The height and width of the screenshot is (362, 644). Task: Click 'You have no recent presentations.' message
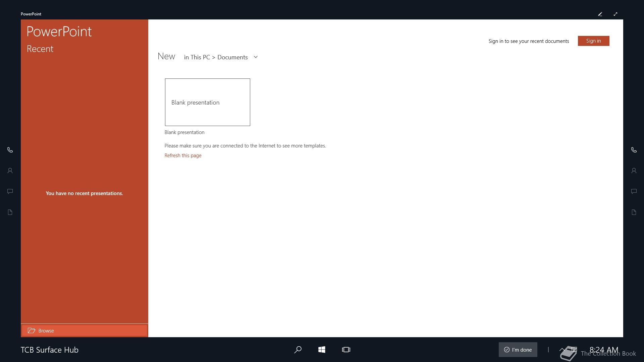click(x=84, y=193)
